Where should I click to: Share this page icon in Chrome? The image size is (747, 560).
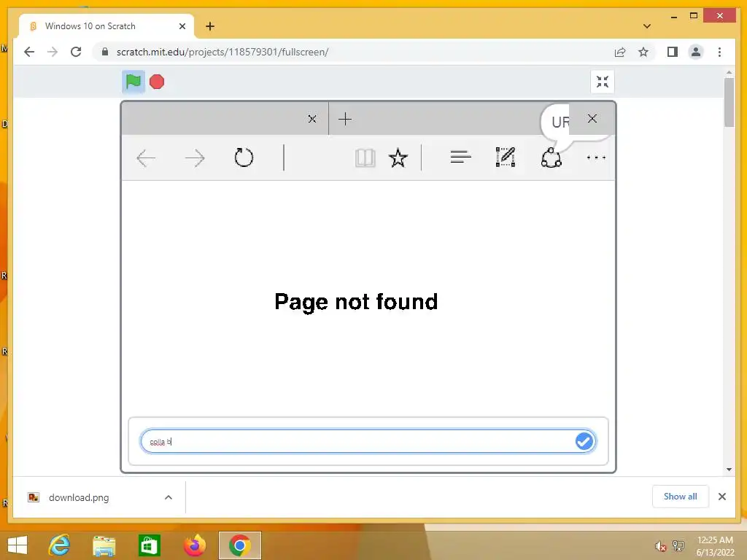click(620, 52)
